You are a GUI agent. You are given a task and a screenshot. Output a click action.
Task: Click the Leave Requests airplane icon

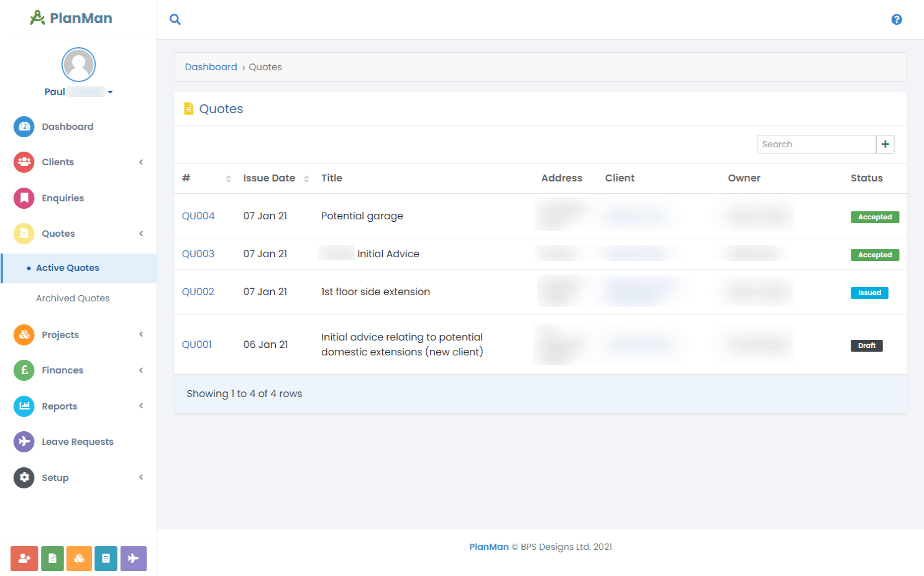click(x=24, y=442)
